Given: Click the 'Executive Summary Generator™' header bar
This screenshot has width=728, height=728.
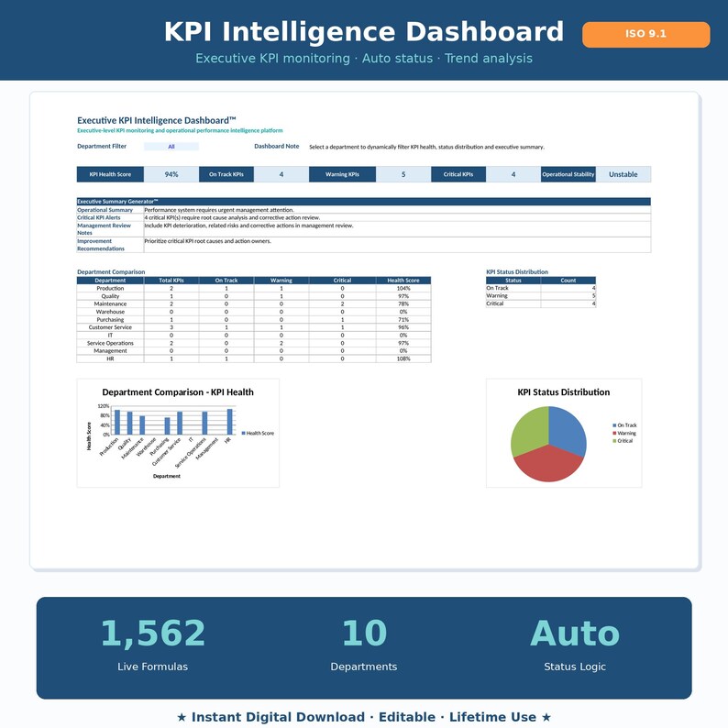Looking at the screenshot, I should pyautogui.click(x=363, y=202).
